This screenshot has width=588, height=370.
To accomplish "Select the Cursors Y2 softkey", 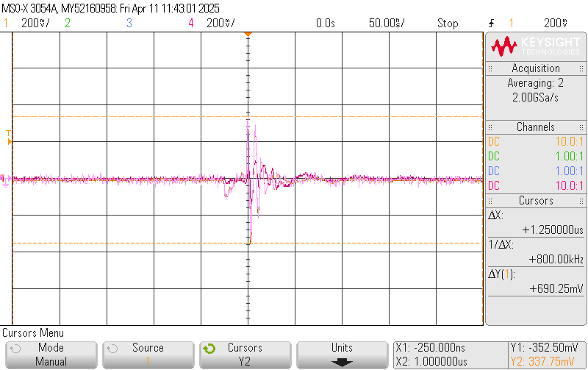I will click(x=245, y=355).
